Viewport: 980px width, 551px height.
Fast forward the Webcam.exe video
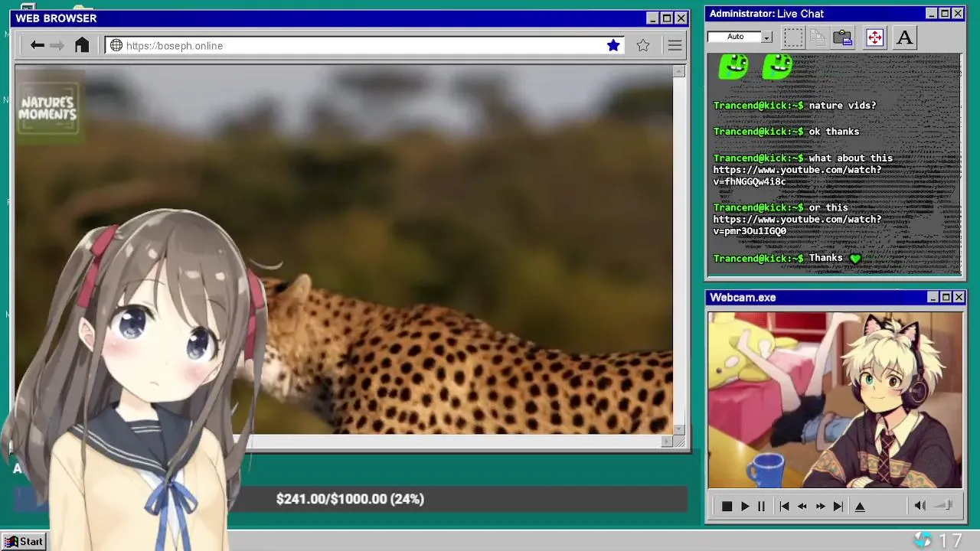[x=820, y=506]
